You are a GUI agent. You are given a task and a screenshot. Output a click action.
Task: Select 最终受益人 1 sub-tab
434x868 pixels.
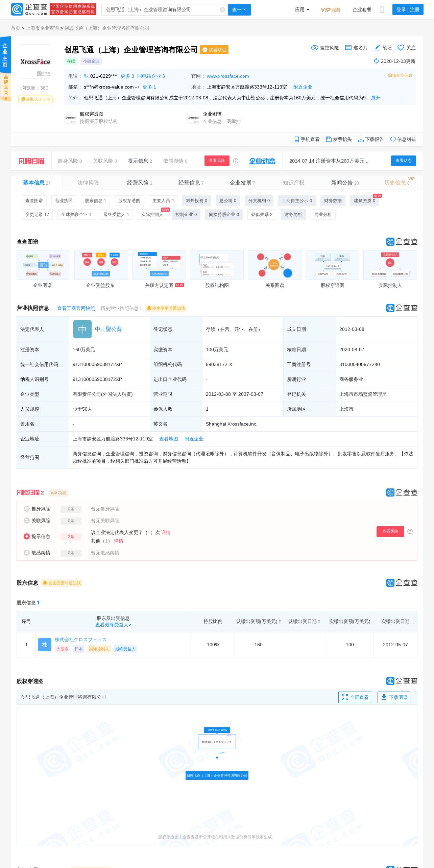point(116,215)
